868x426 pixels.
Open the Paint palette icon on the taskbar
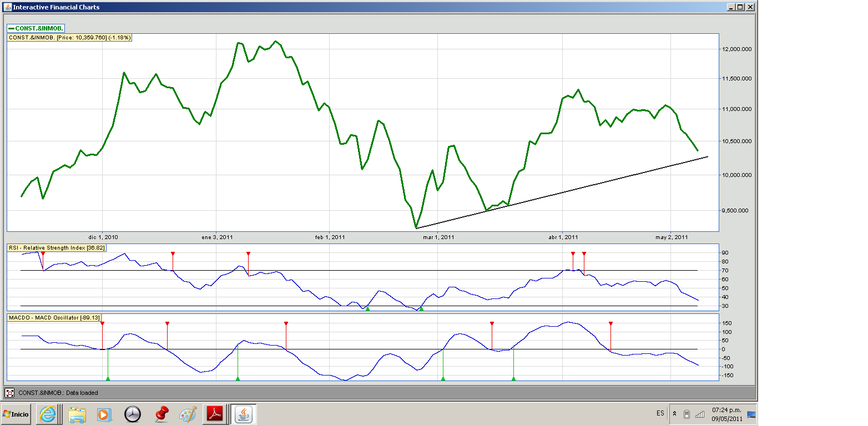pos(188,414)
